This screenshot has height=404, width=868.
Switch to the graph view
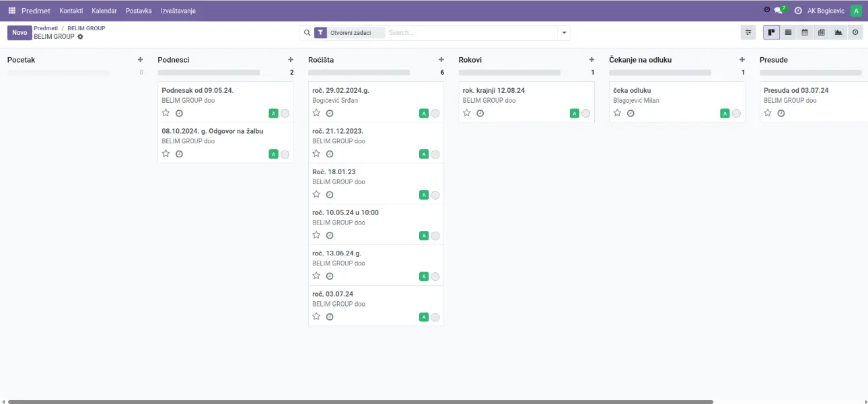pos(838,32)
